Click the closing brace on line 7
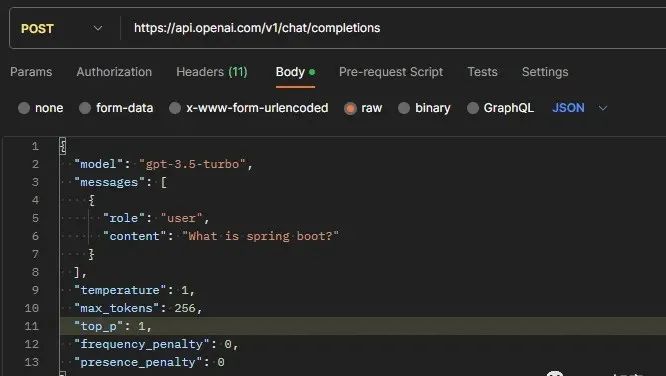The width and height of the screenshot is (666, 376). (x=91, y=254)
